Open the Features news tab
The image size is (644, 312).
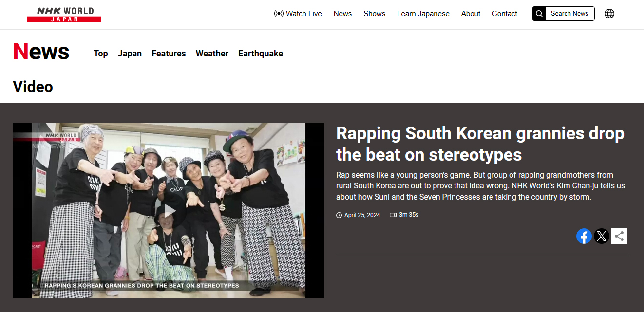[x=169, y=54]
